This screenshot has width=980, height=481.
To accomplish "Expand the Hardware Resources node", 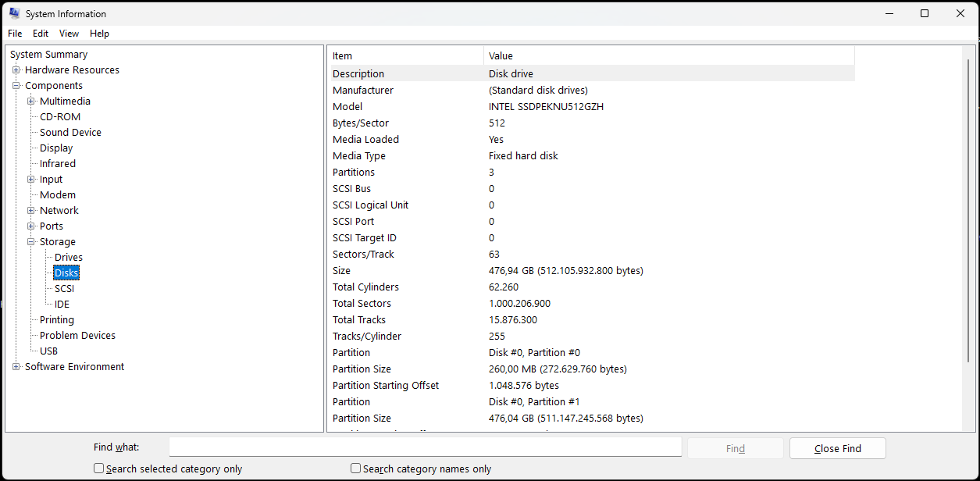I will pos(16,69).
